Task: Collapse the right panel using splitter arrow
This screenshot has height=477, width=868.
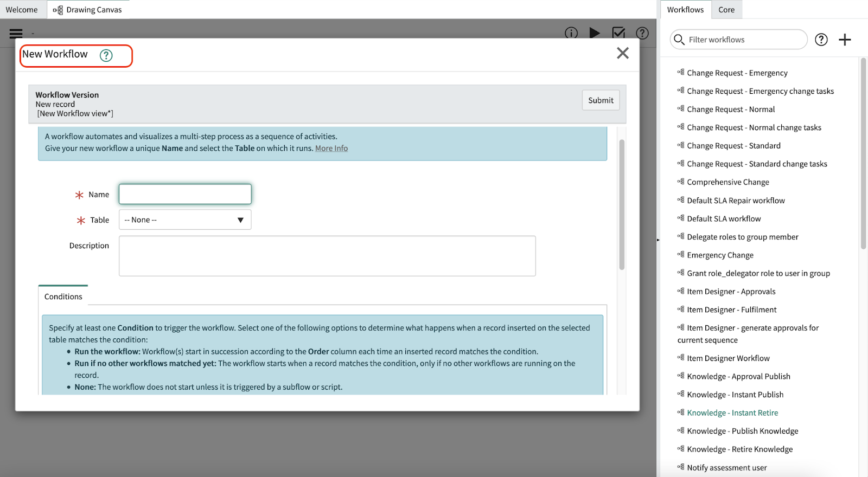Action: point(658,240)
